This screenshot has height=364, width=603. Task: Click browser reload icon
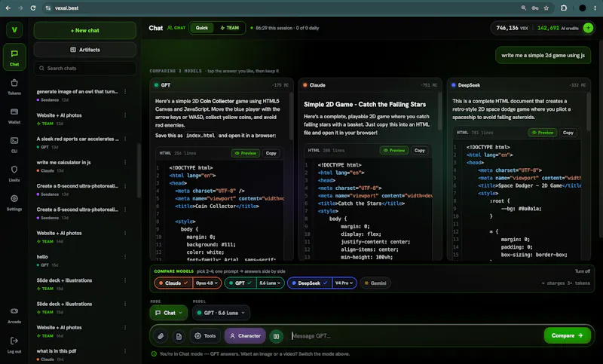(33, 8)
